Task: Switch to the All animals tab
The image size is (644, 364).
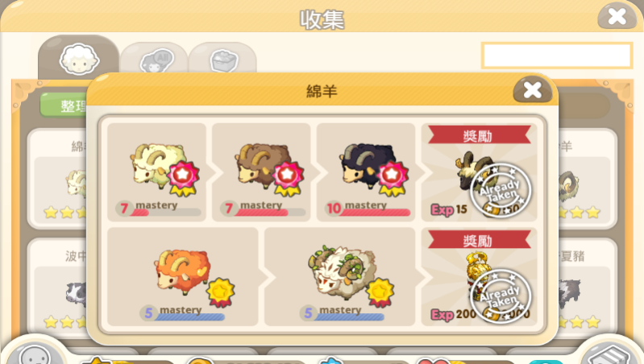Action: point(155,60)
